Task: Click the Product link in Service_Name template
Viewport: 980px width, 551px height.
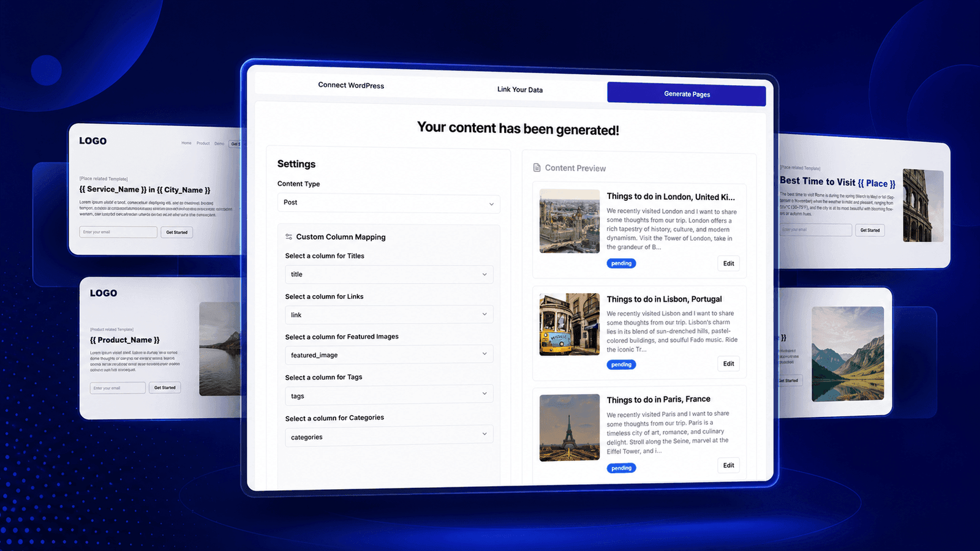Action: tap(203, 143)
